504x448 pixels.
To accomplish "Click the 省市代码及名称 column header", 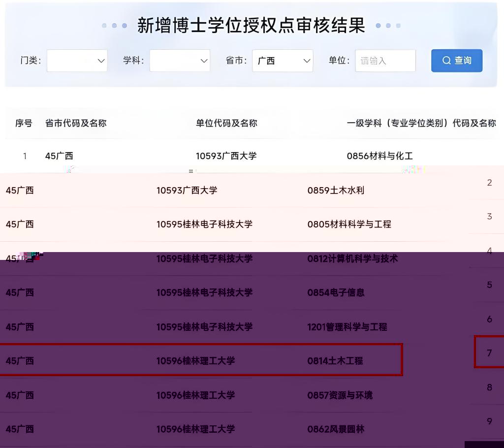I will pyautogui.click(x=76, y=123).
